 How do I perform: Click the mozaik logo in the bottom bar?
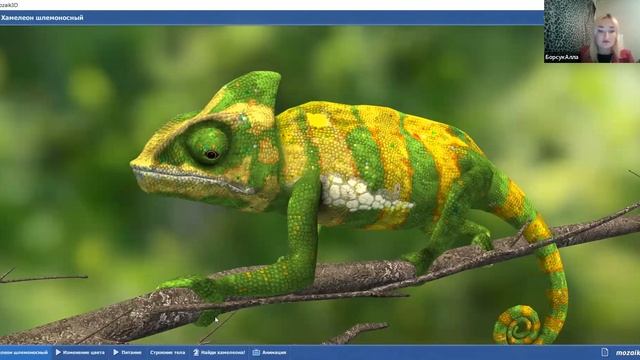click(628, 353)
